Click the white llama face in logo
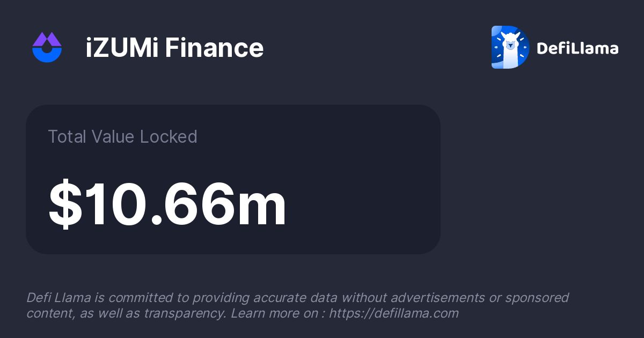 click(509, 45)
